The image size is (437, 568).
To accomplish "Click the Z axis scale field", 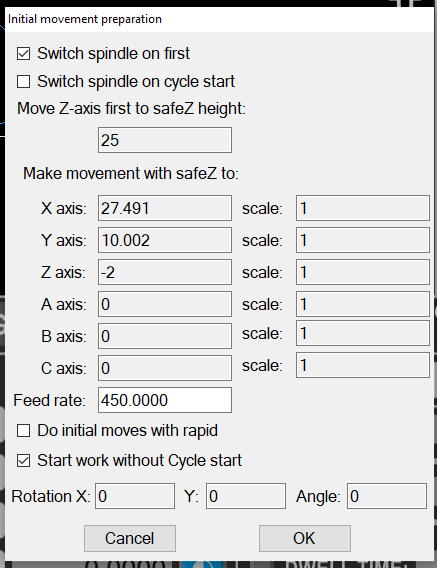I will (x=363, y=272).
